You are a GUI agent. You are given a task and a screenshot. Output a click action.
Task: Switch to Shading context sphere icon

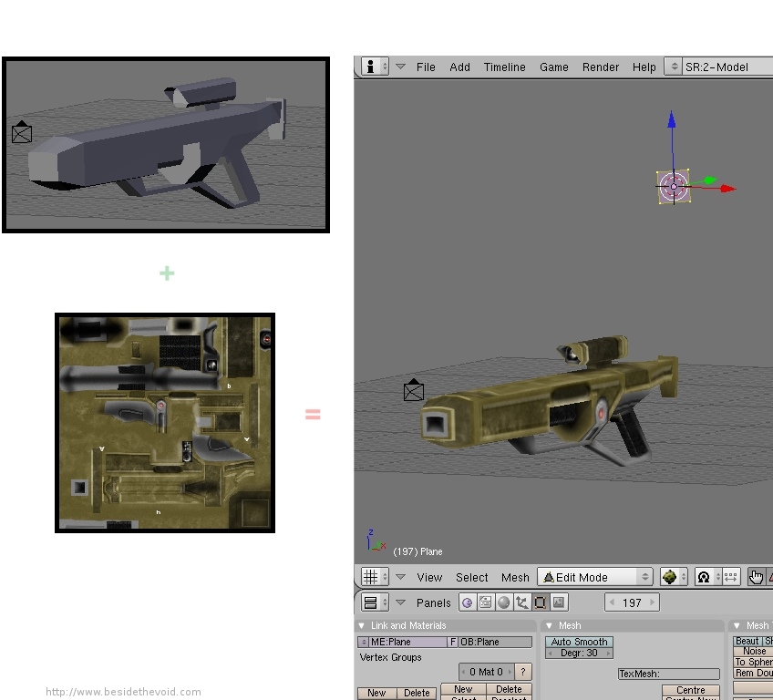(504, 602)
